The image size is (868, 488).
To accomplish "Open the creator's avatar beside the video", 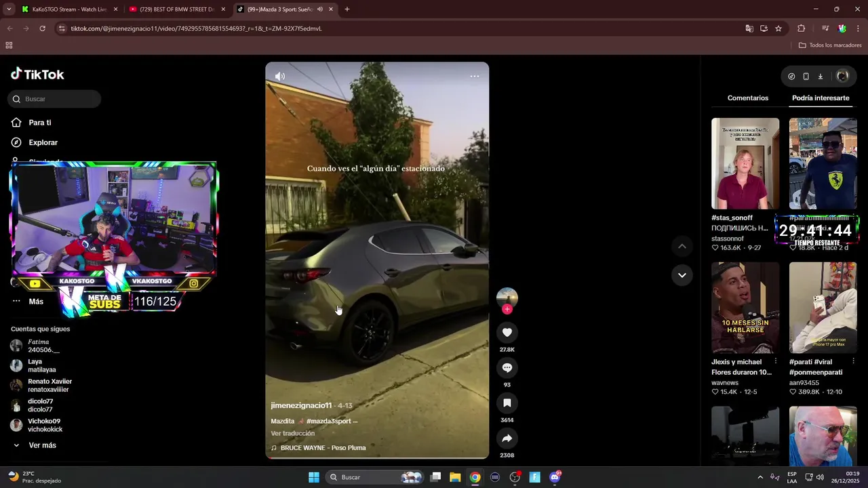I will (507, 298).
